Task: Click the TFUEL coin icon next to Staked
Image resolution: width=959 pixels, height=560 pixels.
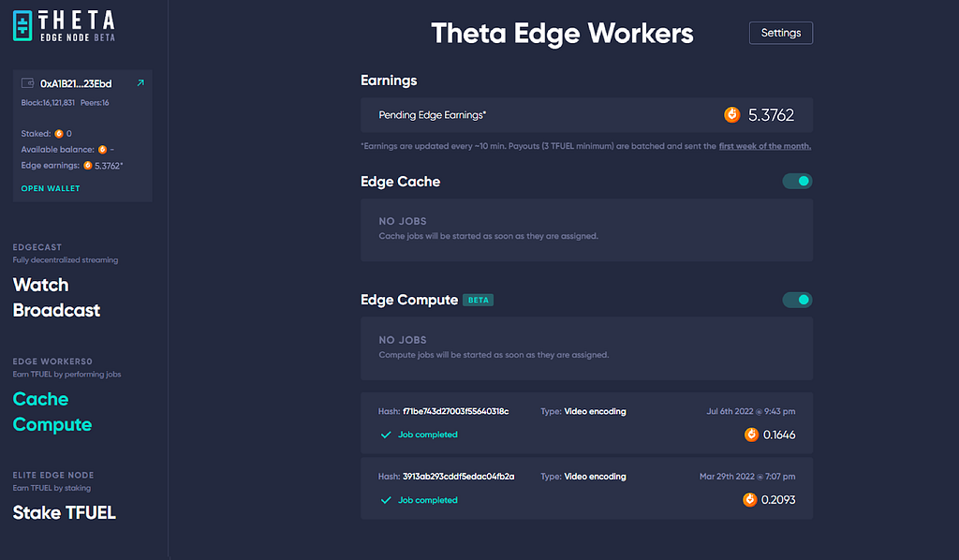Action: point(59,134)
